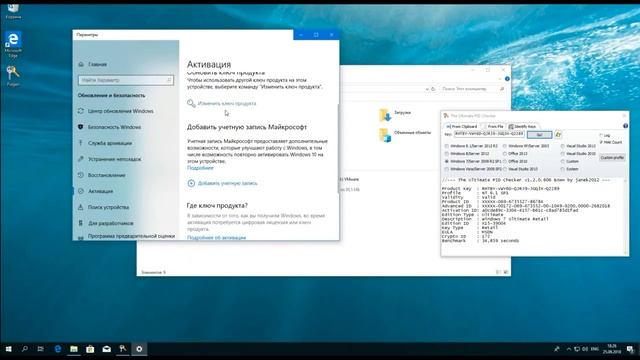This screenshot has width=640, height=360.
Task: Open Подробнее link under Microsoft account text
Action: (x=200, y=168)
